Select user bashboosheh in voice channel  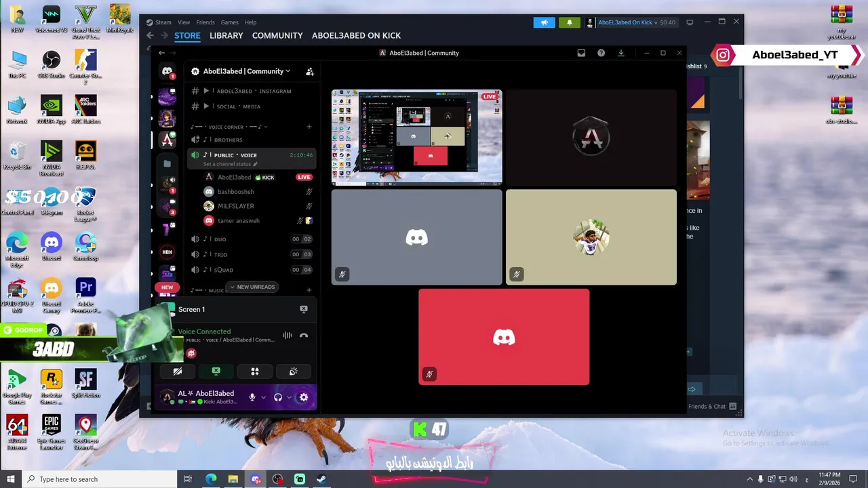click(x=258, y=192)
